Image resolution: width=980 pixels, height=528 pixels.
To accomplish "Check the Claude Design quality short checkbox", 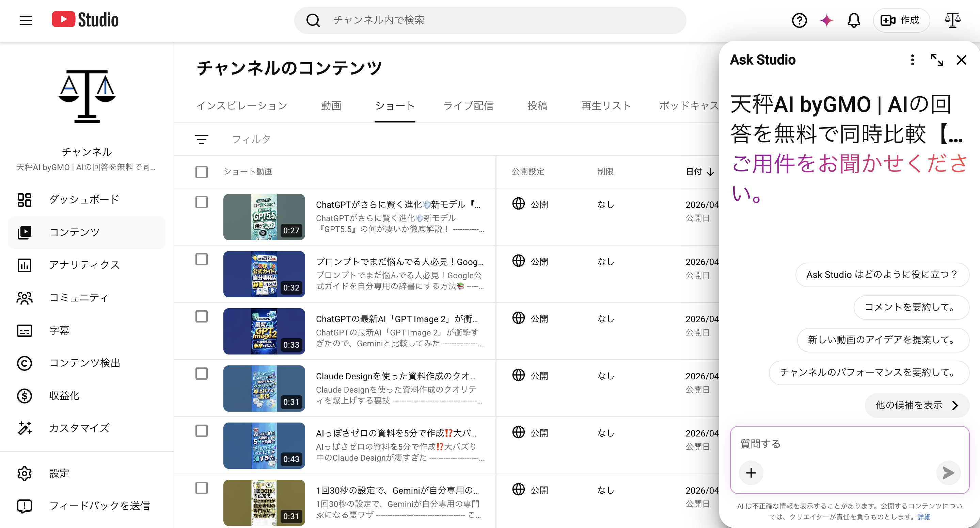I will tap(201, 374).
